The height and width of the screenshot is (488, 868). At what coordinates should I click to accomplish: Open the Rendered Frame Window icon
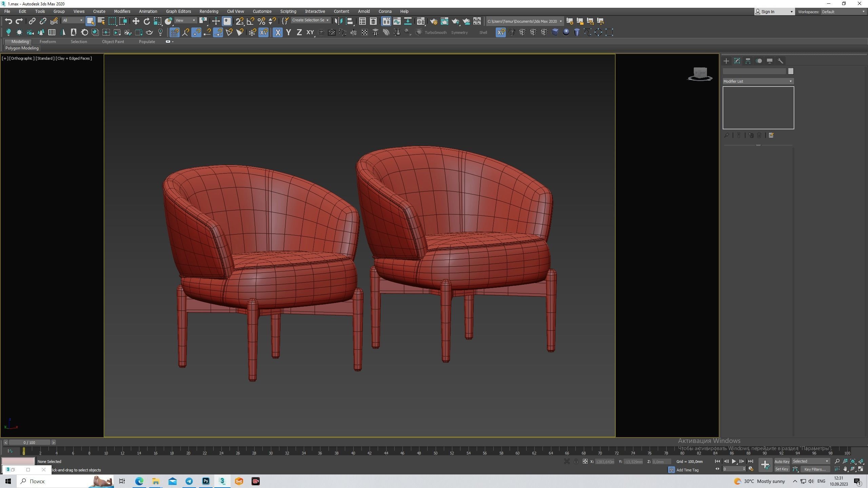pyautogui.click(x=444, y=21)
